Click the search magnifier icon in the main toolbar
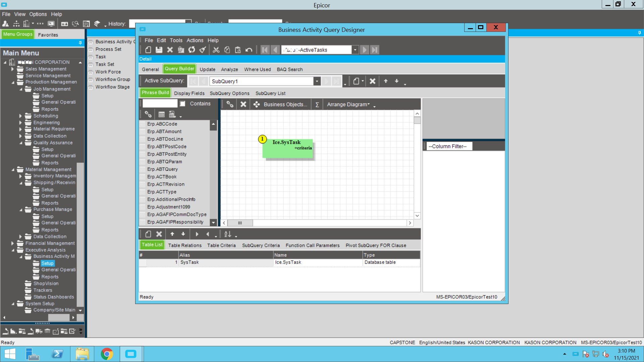Image resolution: width=644 pixels, height=362 pixels. coord(75,24)
